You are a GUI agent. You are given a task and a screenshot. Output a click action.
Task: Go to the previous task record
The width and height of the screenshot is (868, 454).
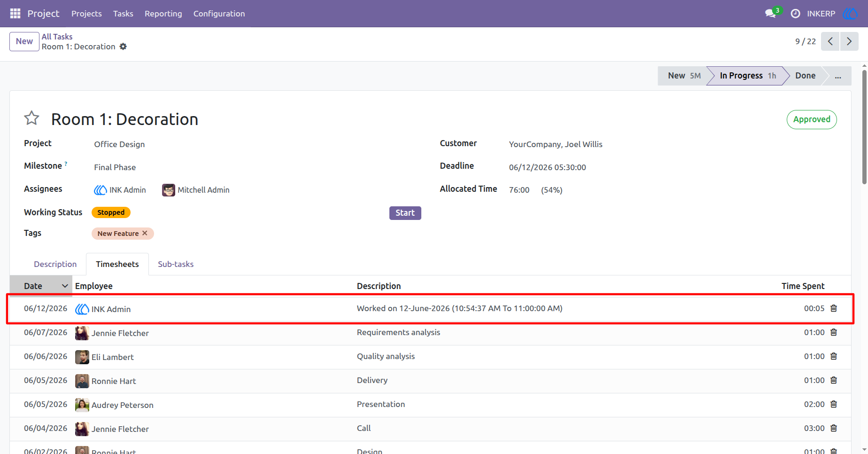[x=830, y=41]
